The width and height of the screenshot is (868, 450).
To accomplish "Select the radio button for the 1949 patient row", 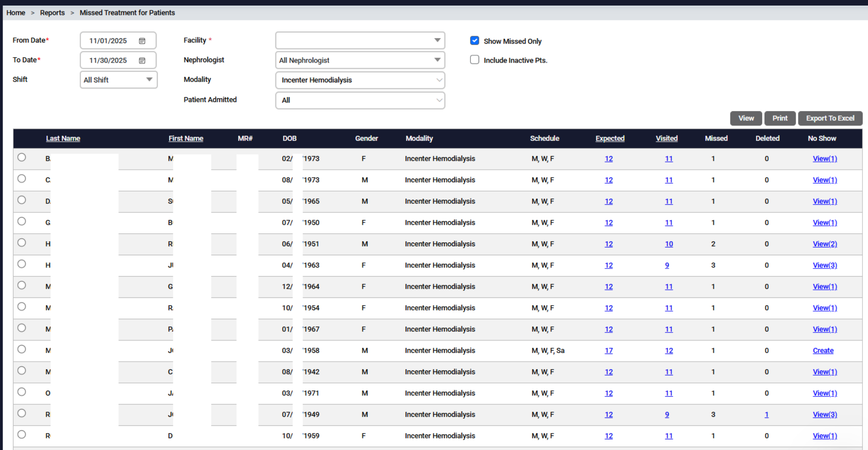I will (22, 413).
